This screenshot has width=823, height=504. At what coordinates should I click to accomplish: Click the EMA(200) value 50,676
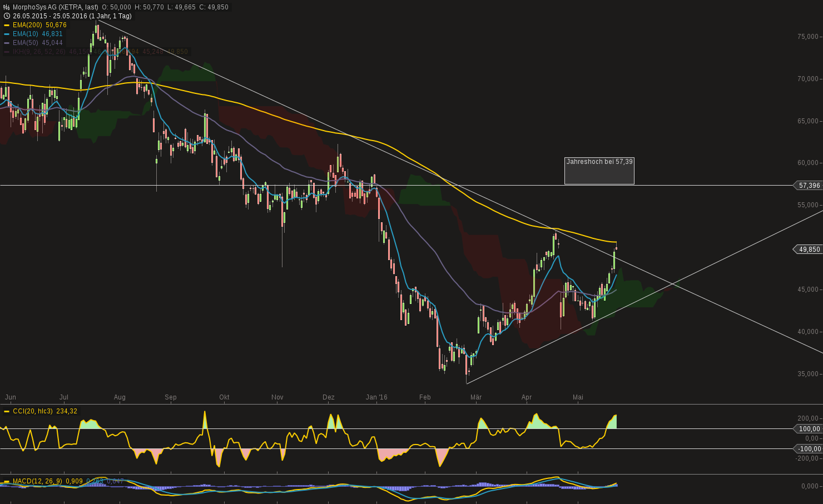pos(56,25)
